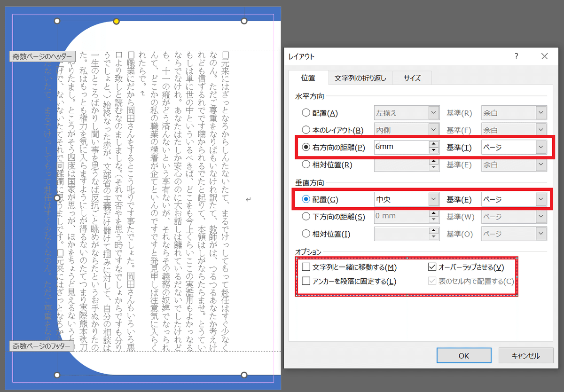This screenshot has height=392, width=564.
Task: Toggle アンカーを段落に固定する checkbox
Action: pyautogui.click(x=306, y=282)
